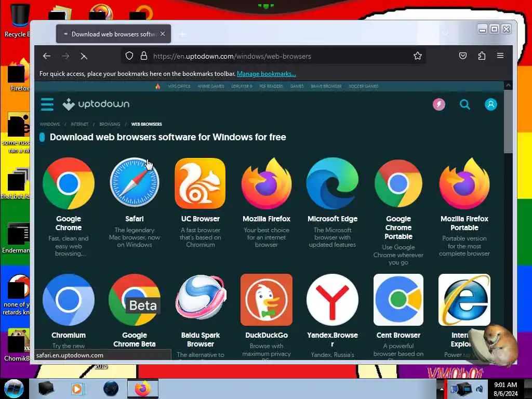Image resolution: width=532 pixels, height=399 pixels.
Task: Open the media player taskbar icon
Action: point(77,389)
